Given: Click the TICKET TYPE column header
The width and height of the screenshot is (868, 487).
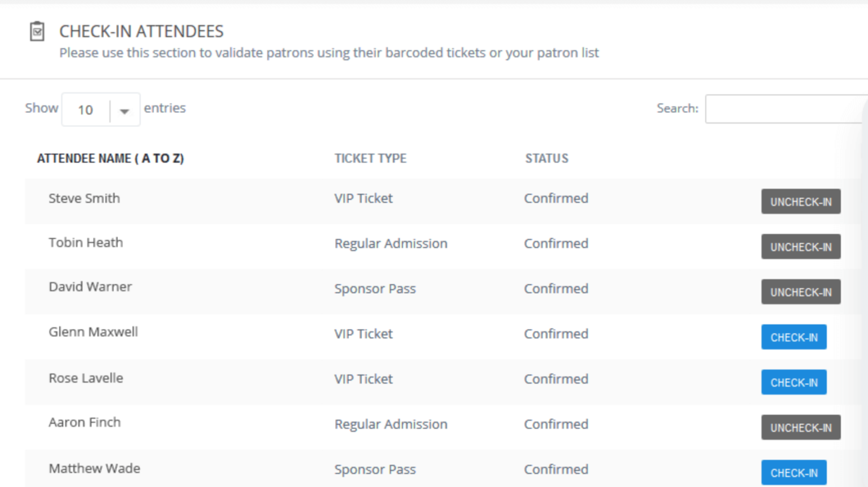Looking at the screenshot, I should click(370, 158).
